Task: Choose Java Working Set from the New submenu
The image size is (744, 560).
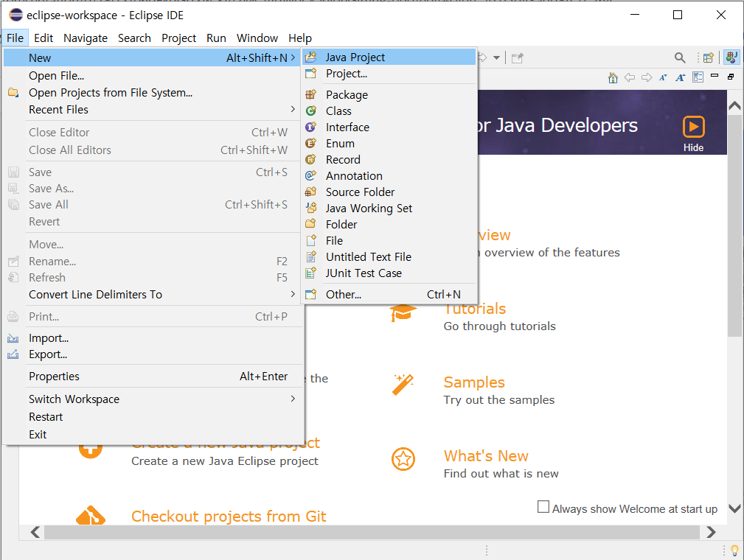Action: 389,209
